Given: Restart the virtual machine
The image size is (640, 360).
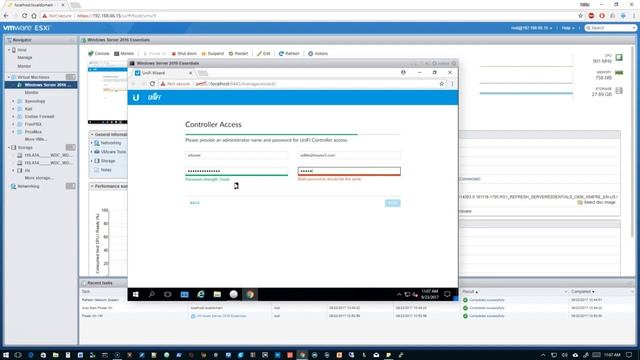Looking at the screenshot, I should pyautogui.click(x=238, y=53).
